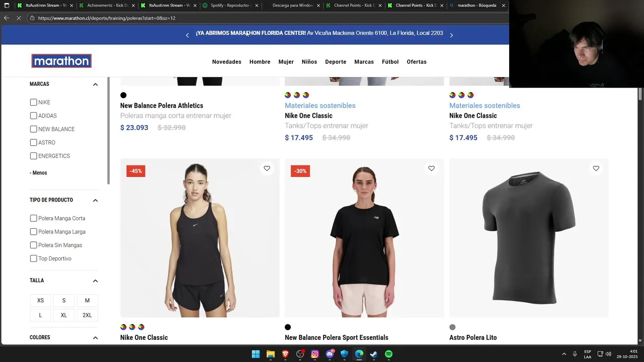The width and height of the screenshot is (644, 362).
Task: Switch to Microsoft Edge in the taskbar
Action: 359,354
